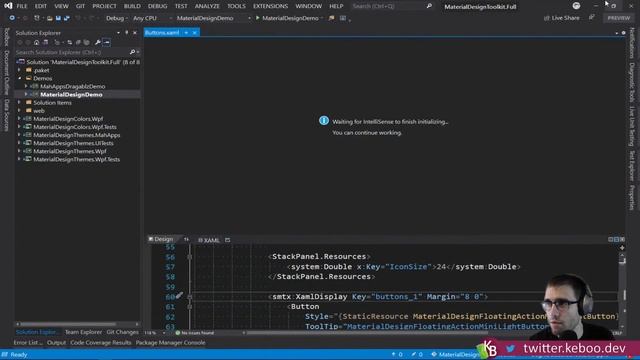This screenshot has height=360, width=640.
Task: Open the Output tab
Action: (x=56, y=343)
